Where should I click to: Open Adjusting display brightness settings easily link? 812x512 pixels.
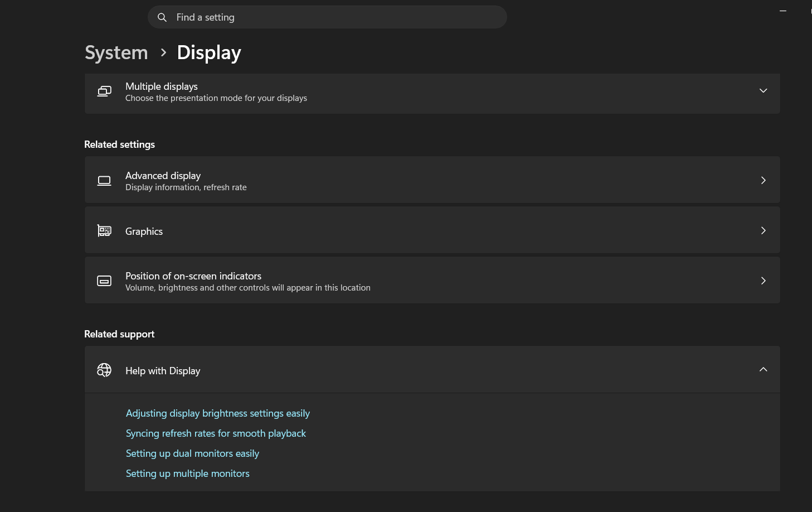pos(218,413)
